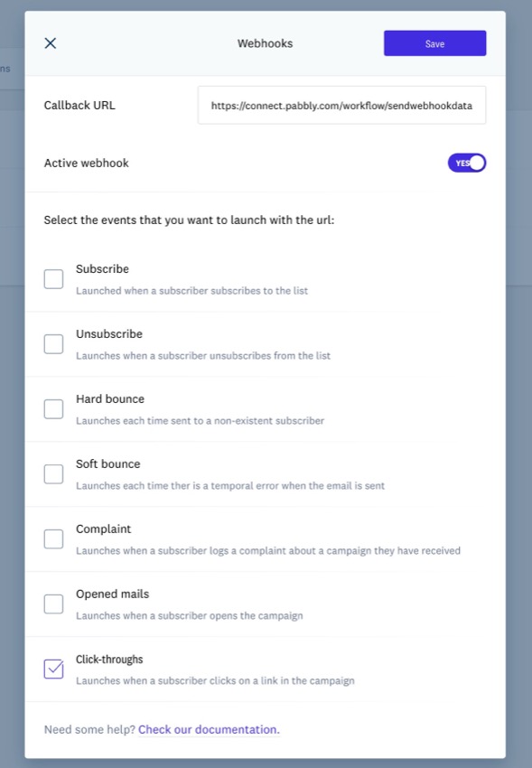This screenshot has height=768, width=532.
Task: Select the Soft bounce checkbox
Action: click(x=54, y=474)
